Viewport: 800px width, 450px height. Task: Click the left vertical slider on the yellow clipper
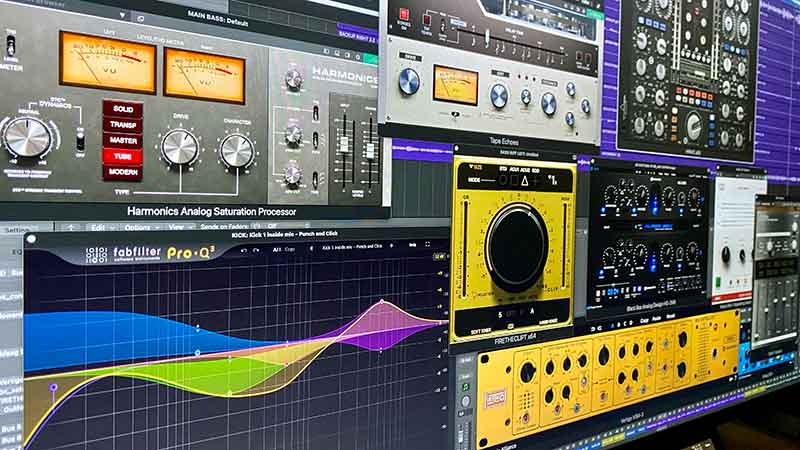pyautogui.click(x=464, y=251)
